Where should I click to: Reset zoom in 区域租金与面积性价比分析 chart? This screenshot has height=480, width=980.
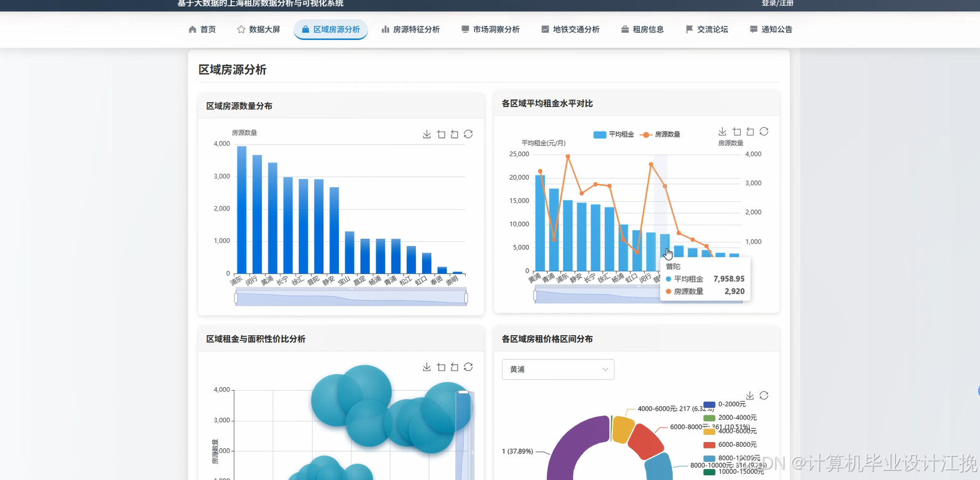click(455, 367)
